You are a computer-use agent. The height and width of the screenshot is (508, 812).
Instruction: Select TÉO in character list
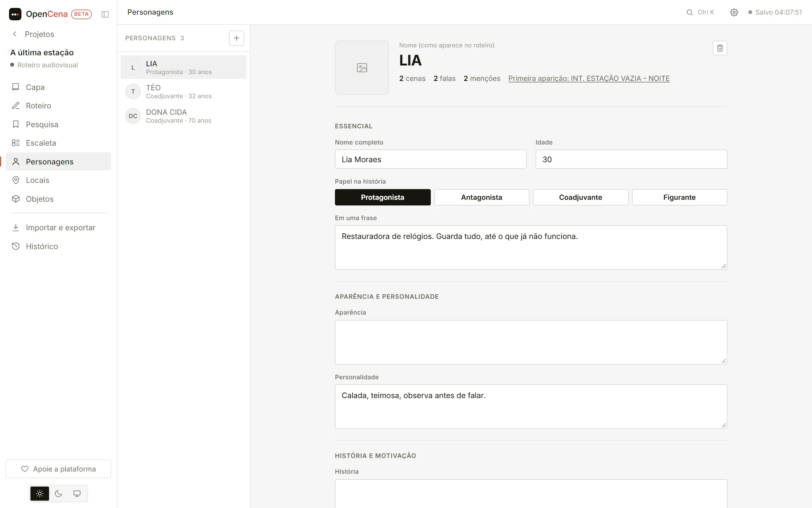pos(183,91)
